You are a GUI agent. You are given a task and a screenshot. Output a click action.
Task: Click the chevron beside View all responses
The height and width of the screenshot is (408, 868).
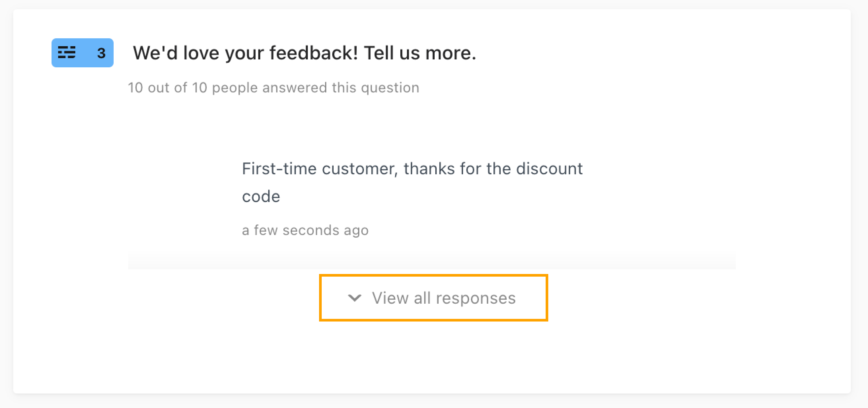pyautogui.click(x=354, y=298)
